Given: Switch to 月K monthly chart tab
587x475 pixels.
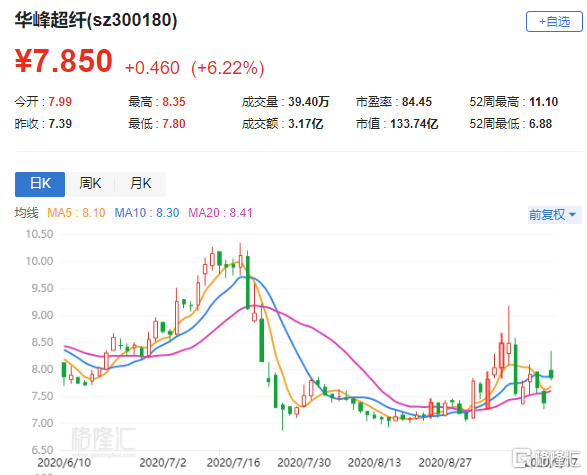Looking at the screenshot, I should coord(140,184).
